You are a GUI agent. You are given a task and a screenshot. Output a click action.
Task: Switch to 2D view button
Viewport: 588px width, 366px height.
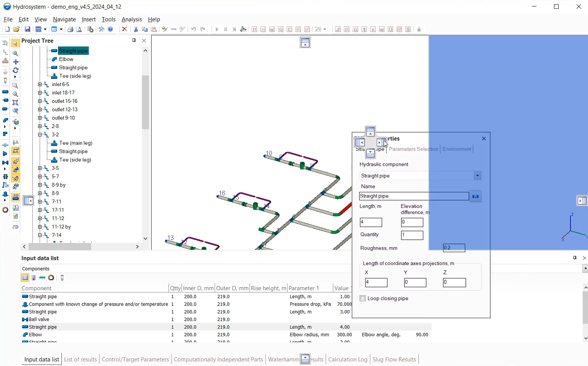[x=15, y=227]
